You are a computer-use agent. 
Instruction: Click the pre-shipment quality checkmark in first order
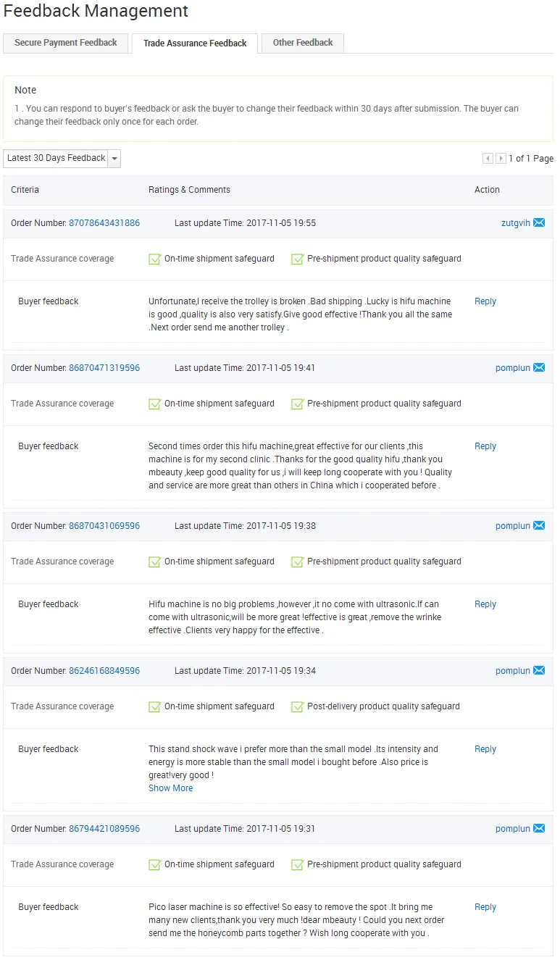pos(297,259)
